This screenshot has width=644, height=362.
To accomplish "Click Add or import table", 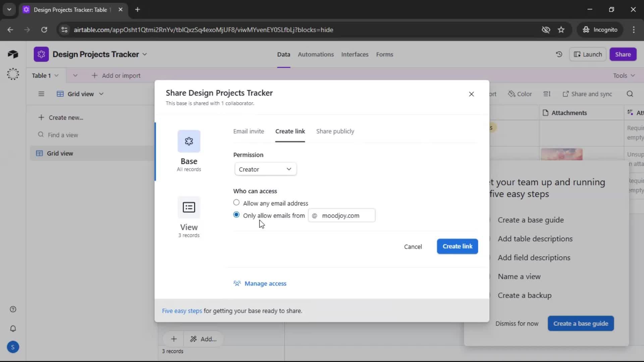I will 116,76.
